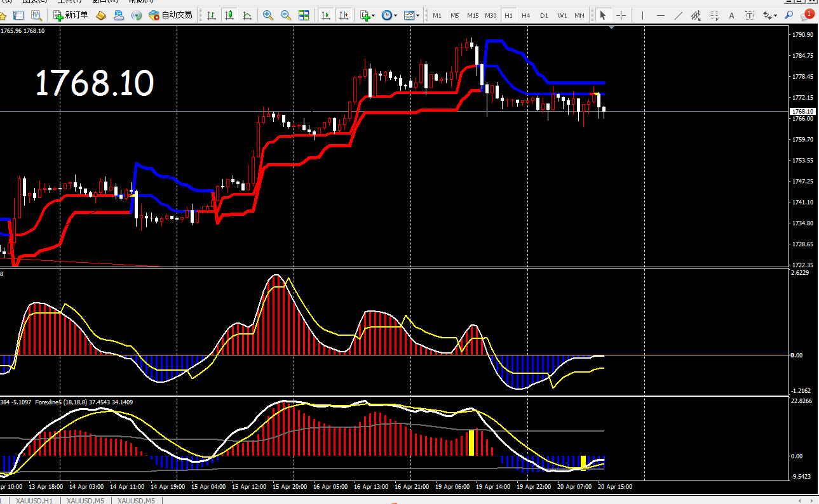The image size is (819, 504).
Task: Select the horizontal line drawing tool
Action: point(661,15)
